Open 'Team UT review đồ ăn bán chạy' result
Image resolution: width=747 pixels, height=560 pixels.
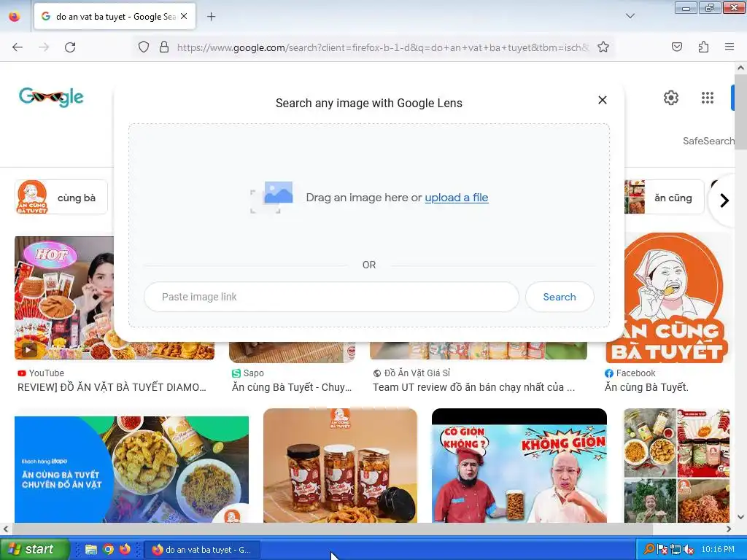[473, 388]
